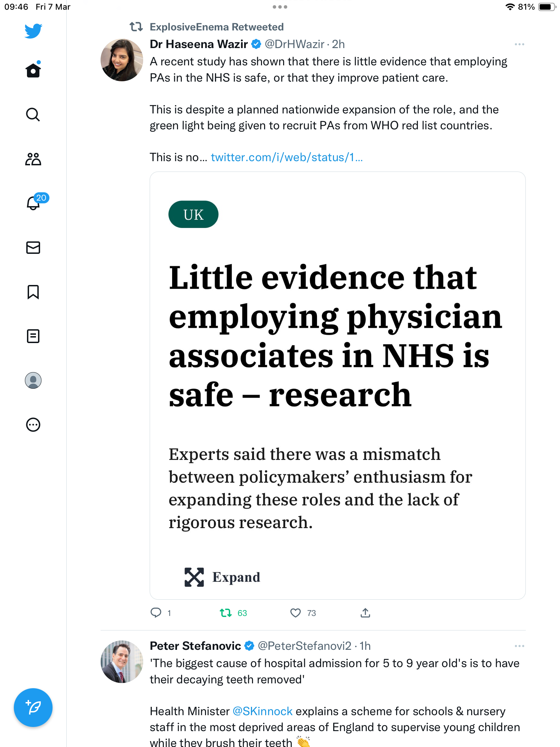The width and height of the screenshot is (560, 747).
Task: Open the twitter.com/i/web/status link
Action: 287,157
